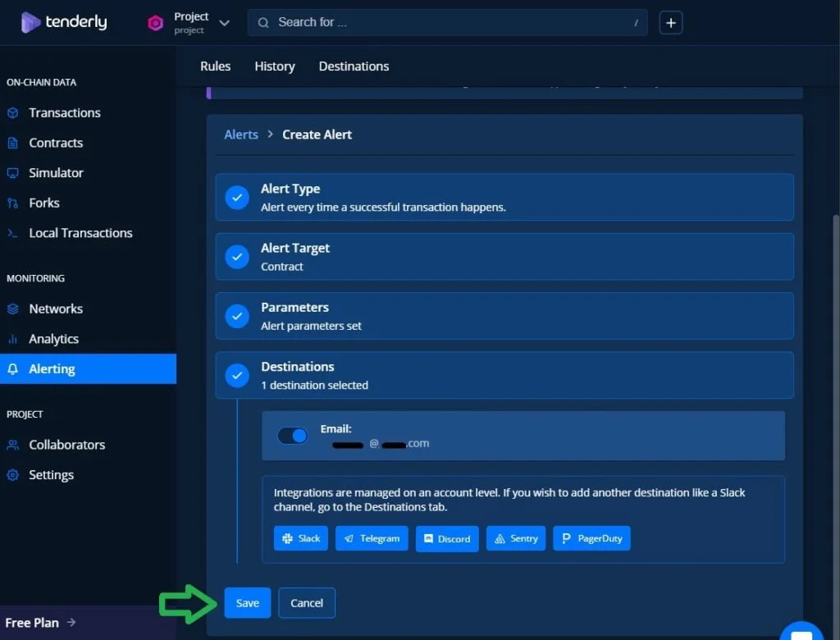
Task: Switch to the Rules tab
Action: (216, 66)
